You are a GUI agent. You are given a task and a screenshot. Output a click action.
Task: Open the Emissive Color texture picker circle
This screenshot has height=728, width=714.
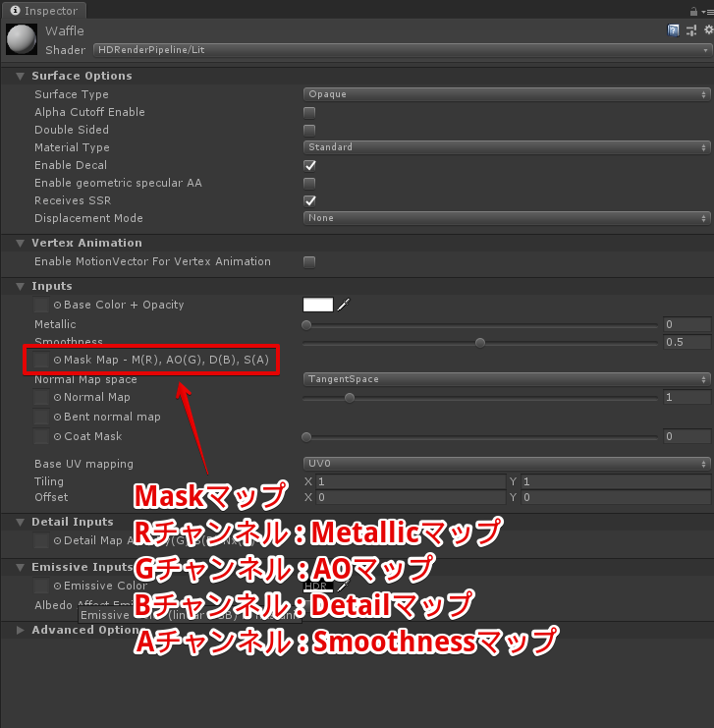(x=57, y=586)
